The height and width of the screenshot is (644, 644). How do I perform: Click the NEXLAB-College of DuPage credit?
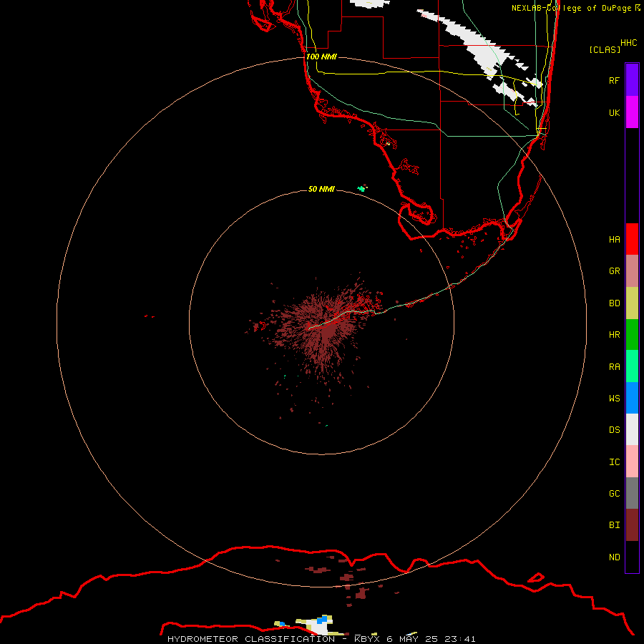(x=575, y=8)
